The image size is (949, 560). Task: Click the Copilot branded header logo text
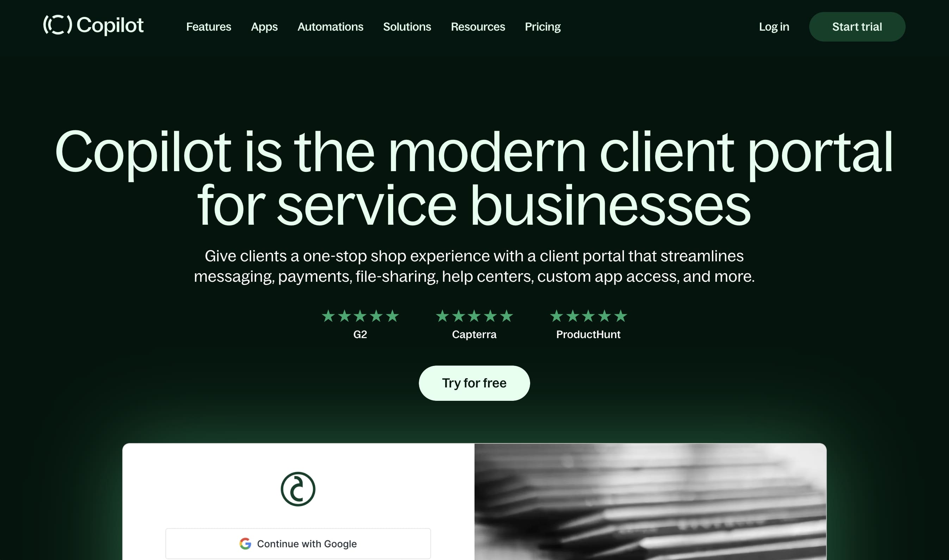93,25
